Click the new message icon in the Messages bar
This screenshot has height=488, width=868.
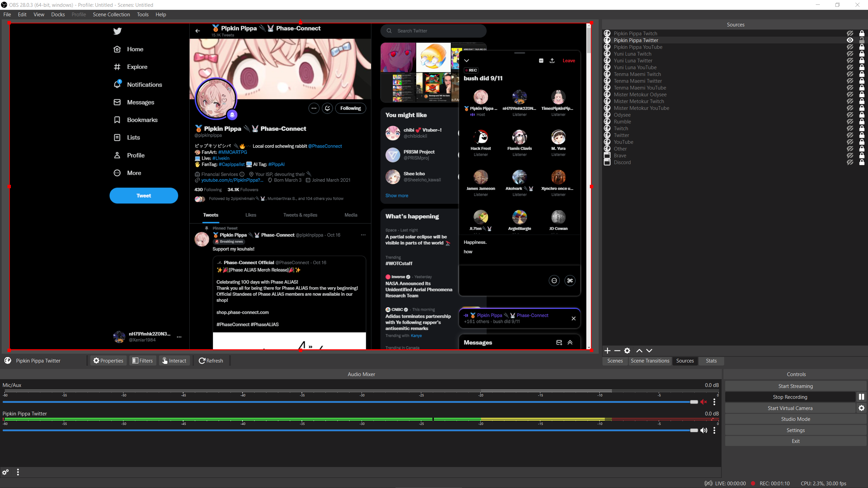(559, 343)
